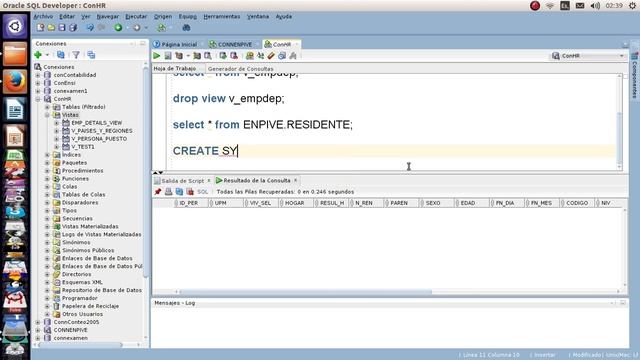Select the V_TEST1 view in the tree
The image size is (640, 360).
pos(83,147)
